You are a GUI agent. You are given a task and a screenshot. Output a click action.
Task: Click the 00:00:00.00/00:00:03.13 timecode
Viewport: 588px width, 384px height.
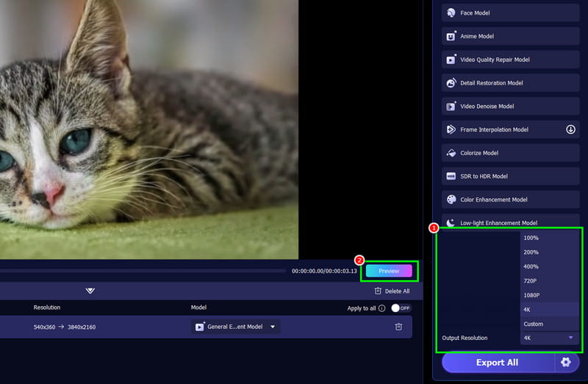[x=324, y=271]
